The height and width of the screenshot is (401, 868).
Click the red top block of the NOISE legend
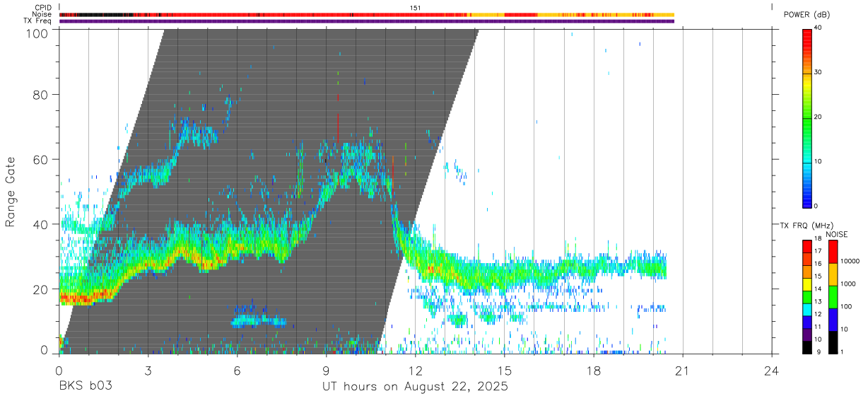coord(832,252)
